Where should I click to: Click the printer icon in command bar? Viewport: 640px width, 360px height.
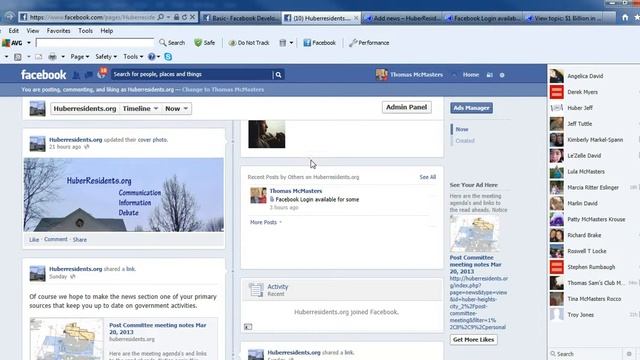(53, 57)
